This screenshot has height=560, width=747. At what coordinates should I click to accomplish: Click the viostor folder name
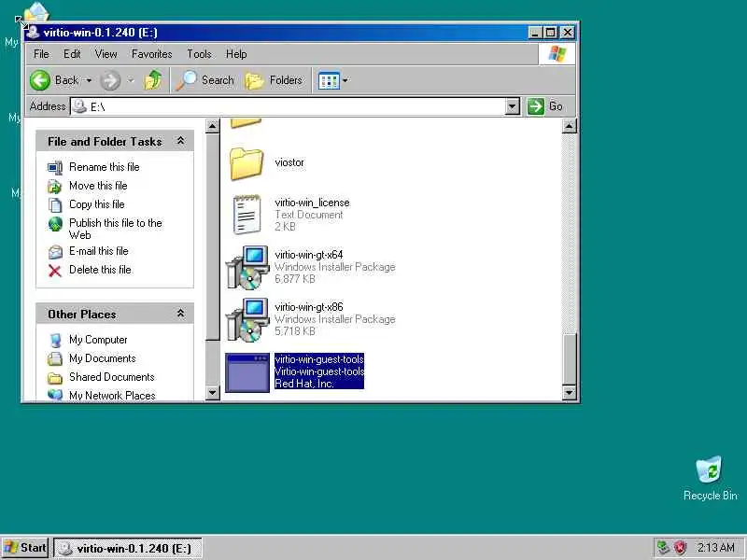tap(289, 162)
